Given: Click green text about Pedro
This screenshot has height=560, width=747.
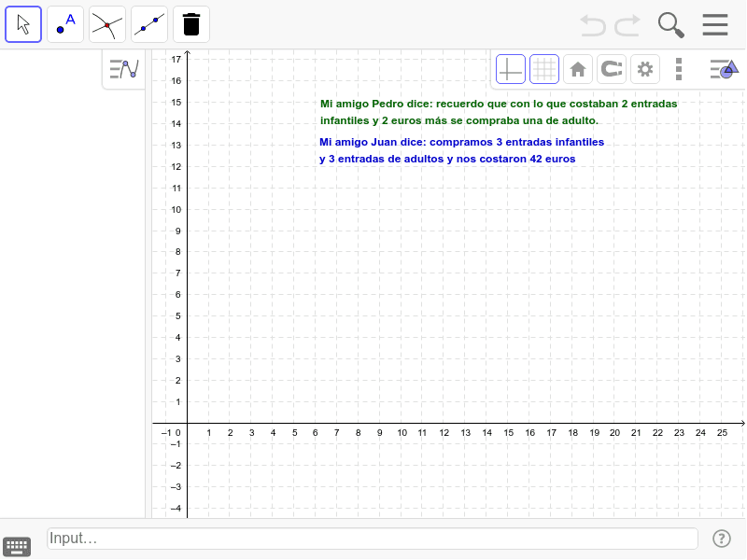Looking at the screenshot, I should [499, 112].
